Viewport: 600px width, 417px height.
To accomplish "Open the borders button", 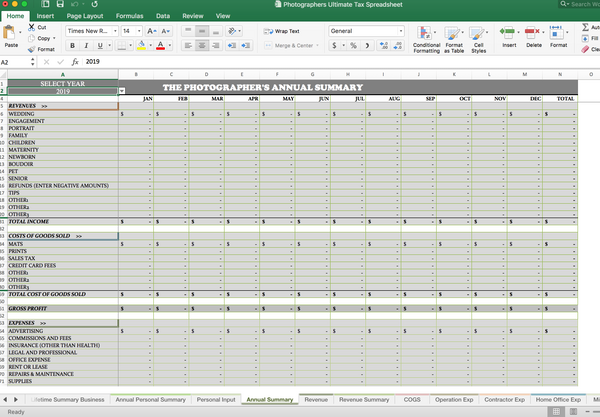I will (121, 46).
